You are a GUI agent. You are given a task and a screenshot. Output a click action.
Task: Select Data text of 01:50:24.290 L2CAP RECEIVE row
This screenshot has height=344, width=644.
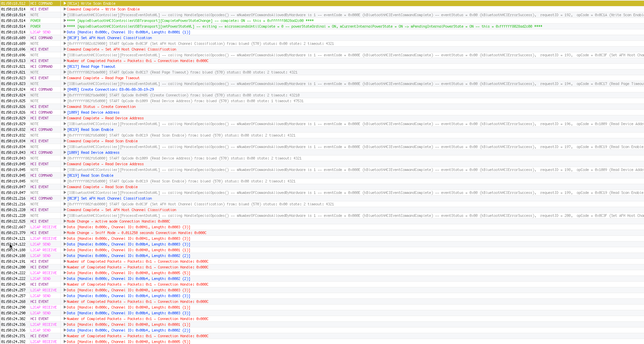click(128, 307)
